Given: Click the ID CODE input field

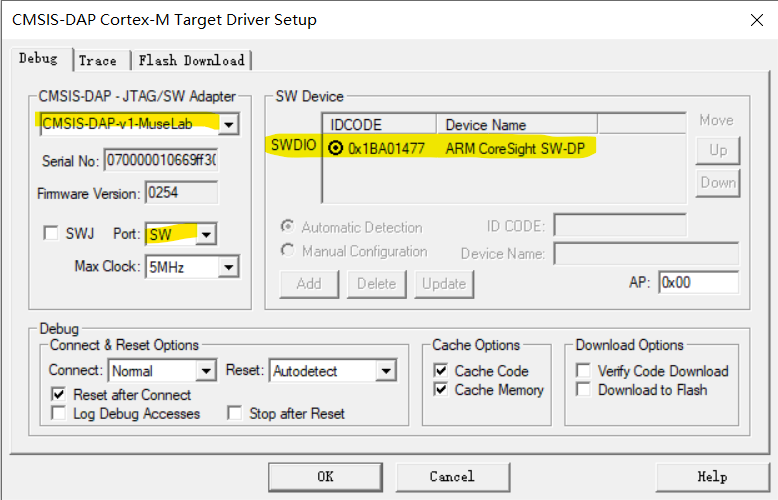Looking at the screenshot, I should (620, 226).
